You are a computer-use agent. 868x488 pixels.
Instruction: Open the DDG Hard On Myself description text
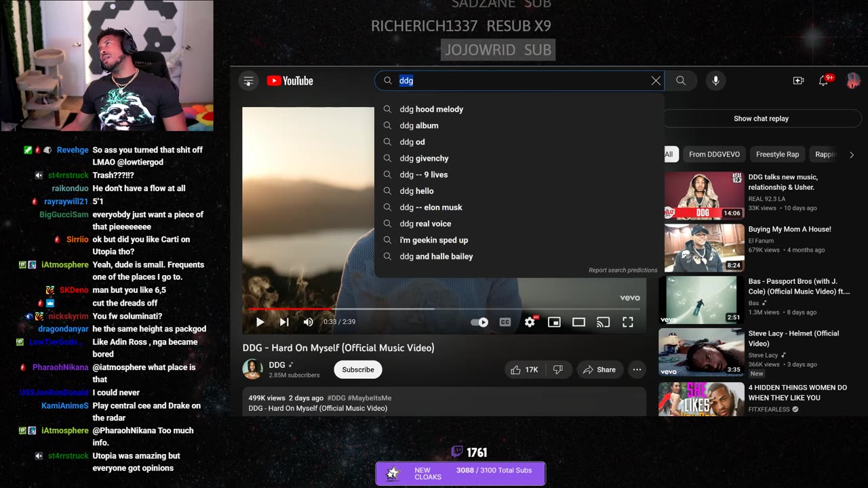tap(318, 408)
